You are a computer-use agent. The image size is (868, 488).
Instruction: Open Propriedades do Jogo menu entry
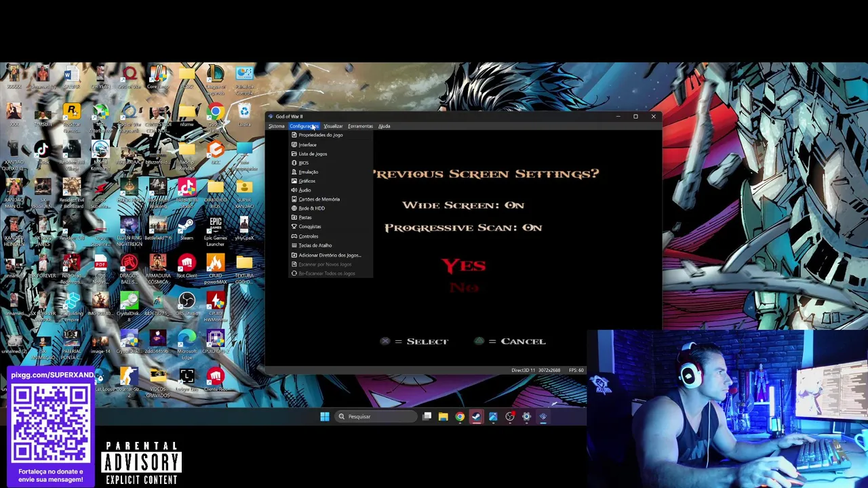331,135
